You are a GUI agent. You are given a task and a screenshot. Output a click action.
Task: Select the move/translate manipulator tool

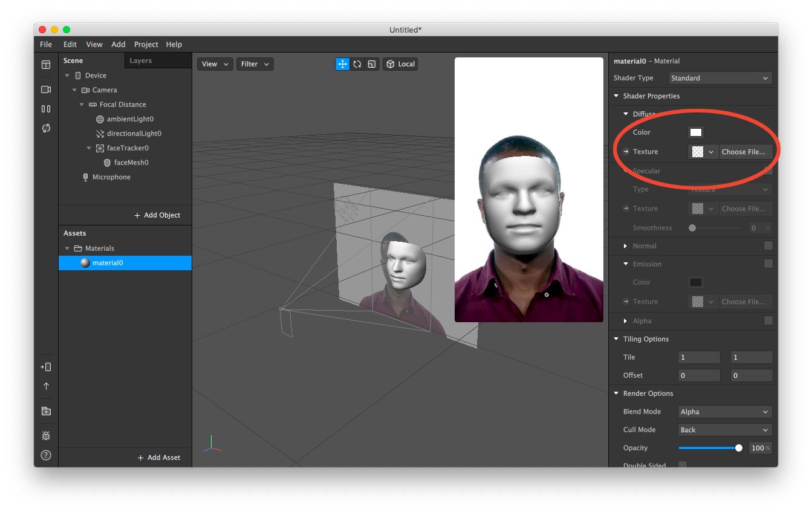(x=343, y=64)
